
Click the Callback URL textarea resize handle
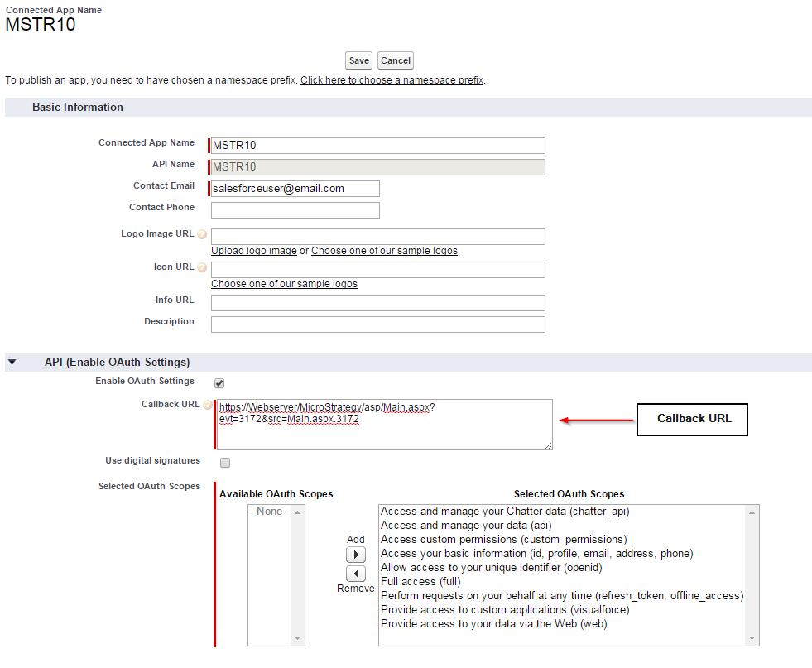549,446
